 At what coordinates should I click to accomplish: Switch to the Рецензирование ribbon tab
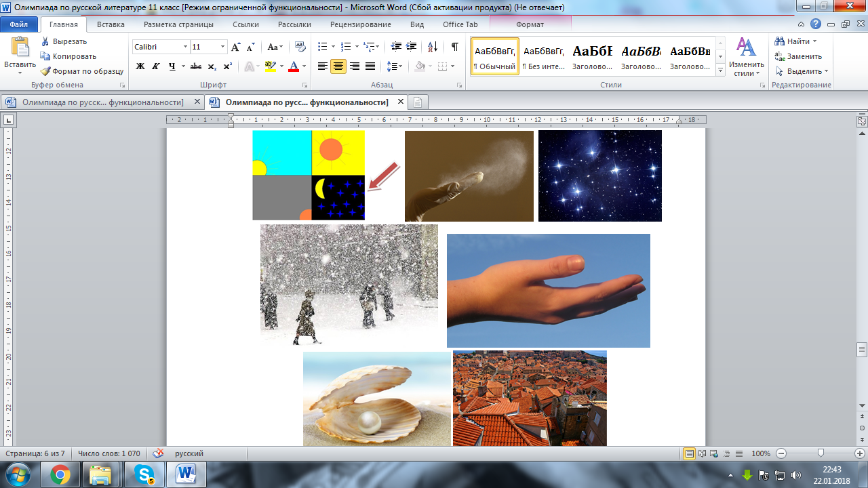[360, 24]
